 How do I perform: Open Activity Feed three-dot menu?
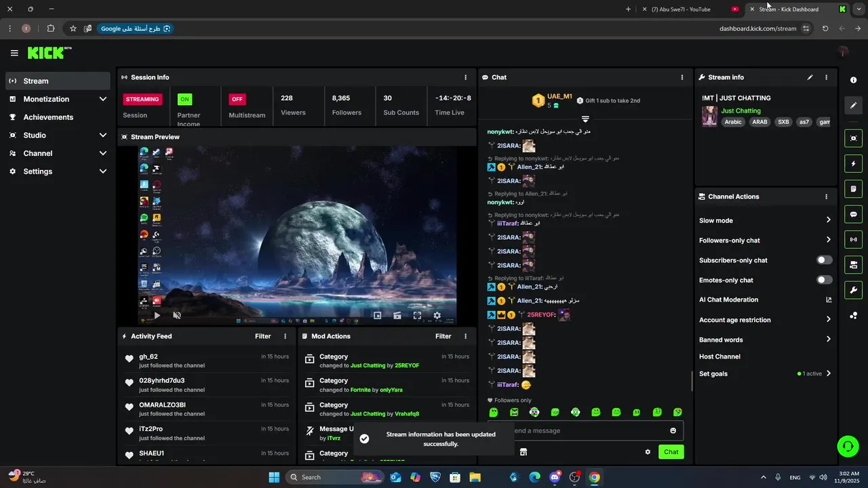coord(285,336)
